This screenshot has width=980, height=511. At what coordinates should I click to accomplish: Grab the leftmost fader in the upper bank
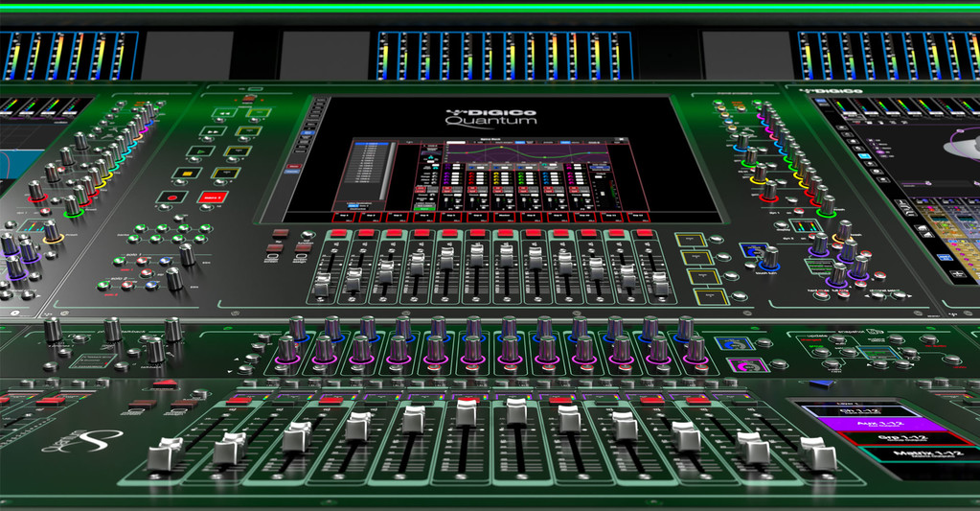point(323,285)
